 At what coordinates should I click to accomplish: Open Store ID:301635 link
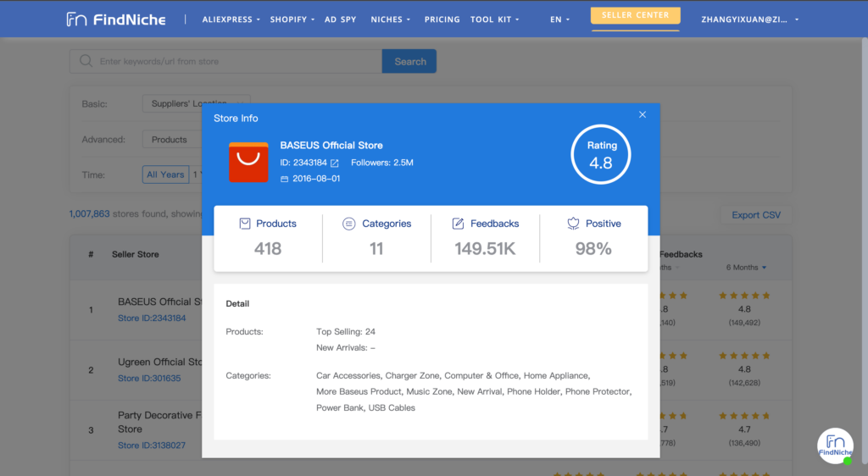(x=149, y=379)
